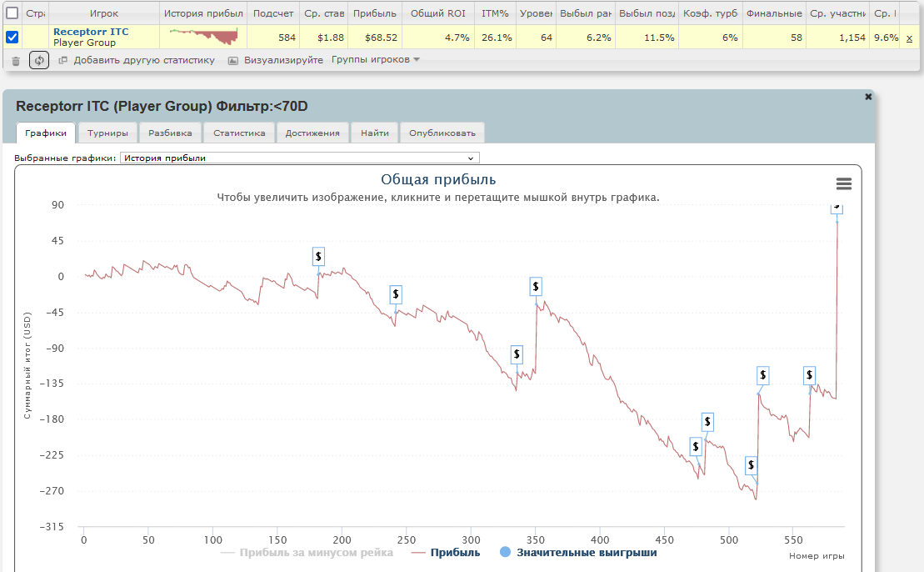Open the chart hamburger menu

coord(844,184)
